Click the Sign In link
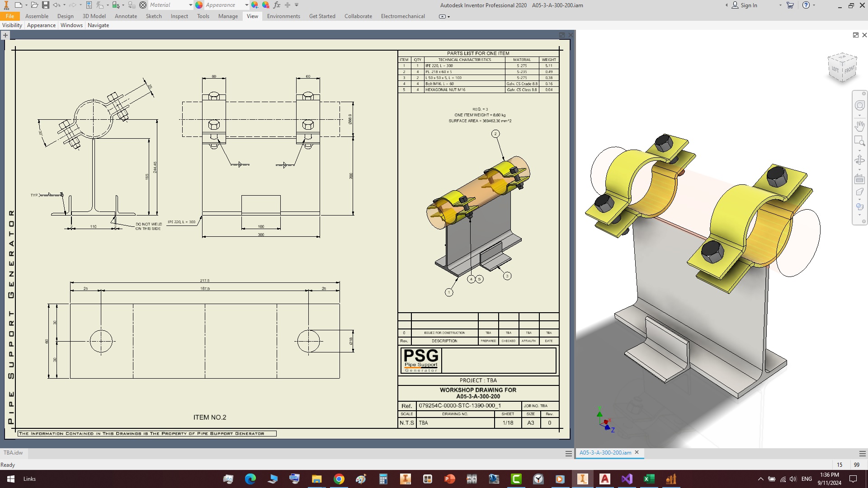This screenshot has height=488, width=868. [x=748, y=5]
